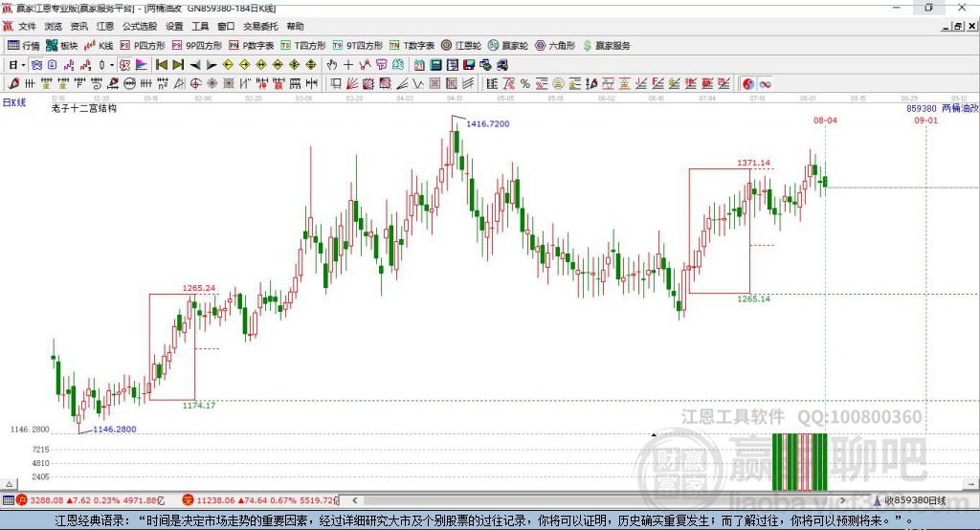Click the infinity loop icon
The image size is (980, 530).
(765, 84)
